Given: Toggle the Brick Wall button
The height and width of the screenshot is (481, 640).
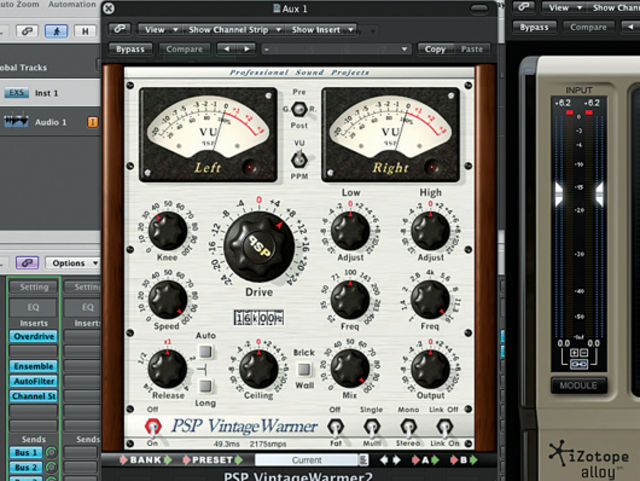Looking at the screenshot, I should (x=304, y=369).
